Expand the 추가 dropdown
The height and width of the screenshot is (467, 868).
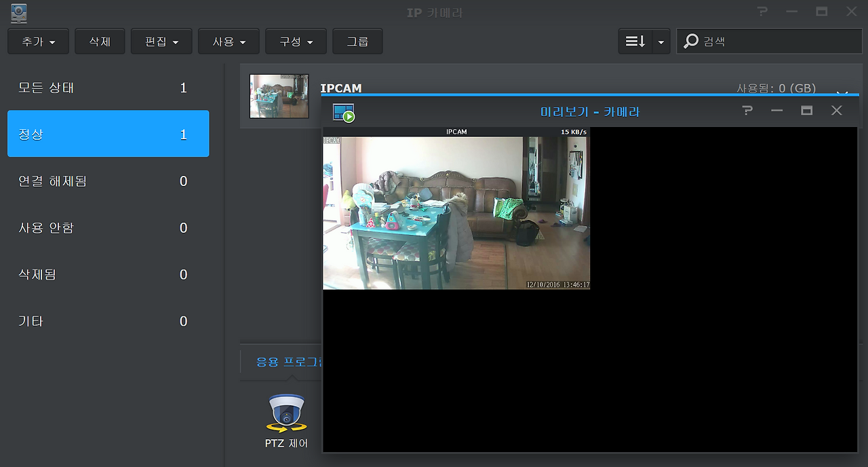click(x=38, y=41)
